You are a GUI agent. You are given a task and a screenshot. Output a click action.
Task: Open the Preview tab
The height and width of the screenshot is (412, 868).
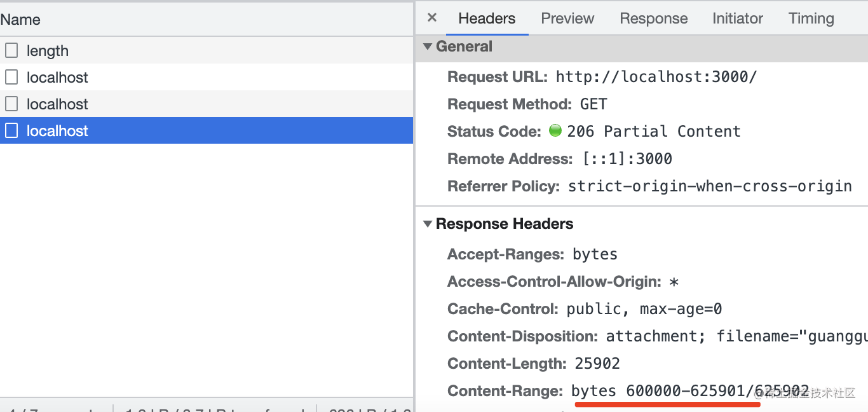[x=567, y=18]
